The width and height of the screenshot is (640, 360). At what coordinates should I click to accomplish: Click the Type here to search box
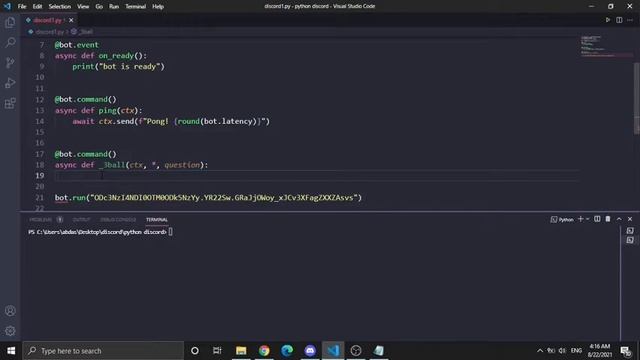pyautogui.click(x=103, y=351)
